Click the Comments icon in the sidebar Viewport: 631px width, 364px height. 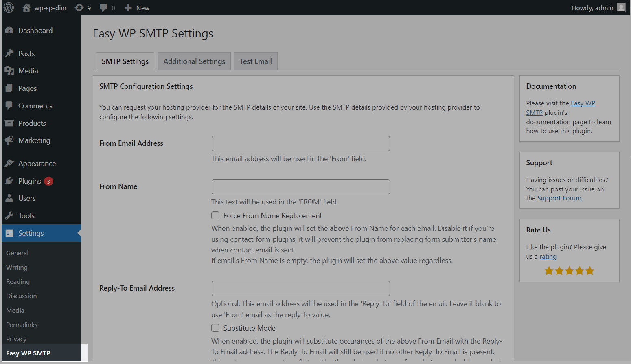click(x=9, y=106)
